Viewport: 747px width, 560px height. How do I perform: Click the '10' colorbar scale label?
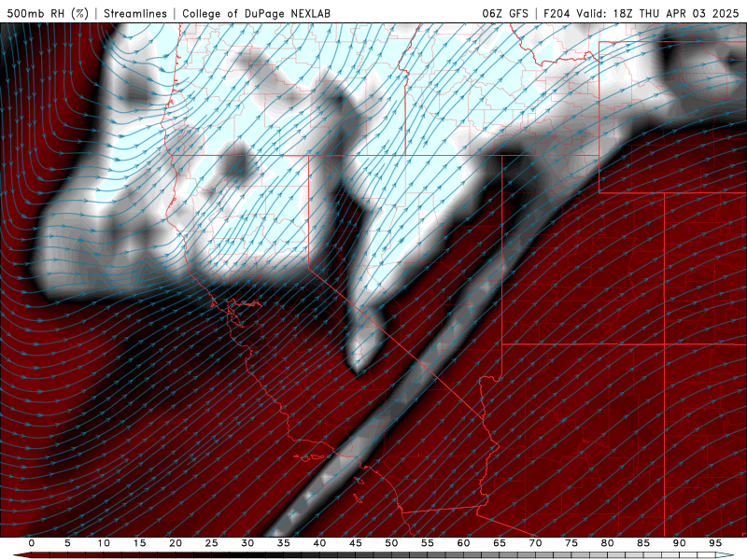[104, 543]
